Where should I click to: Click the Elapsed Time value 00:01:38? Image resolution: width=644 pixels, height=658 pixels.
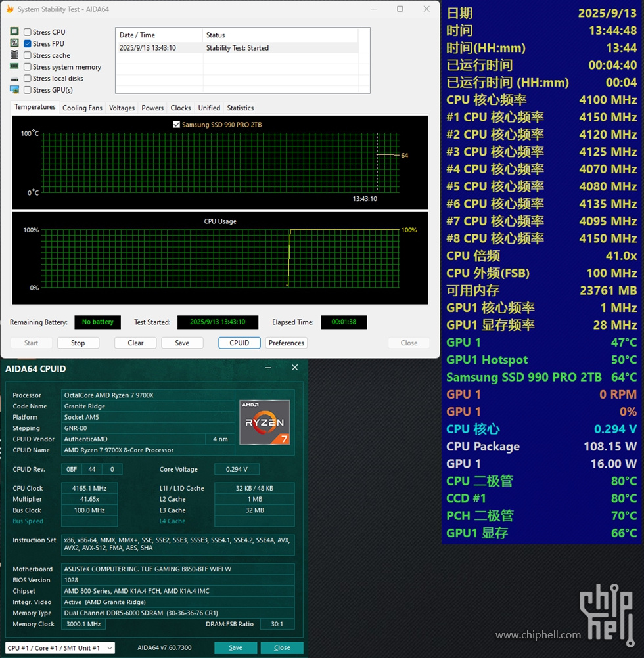coord(344,322)
